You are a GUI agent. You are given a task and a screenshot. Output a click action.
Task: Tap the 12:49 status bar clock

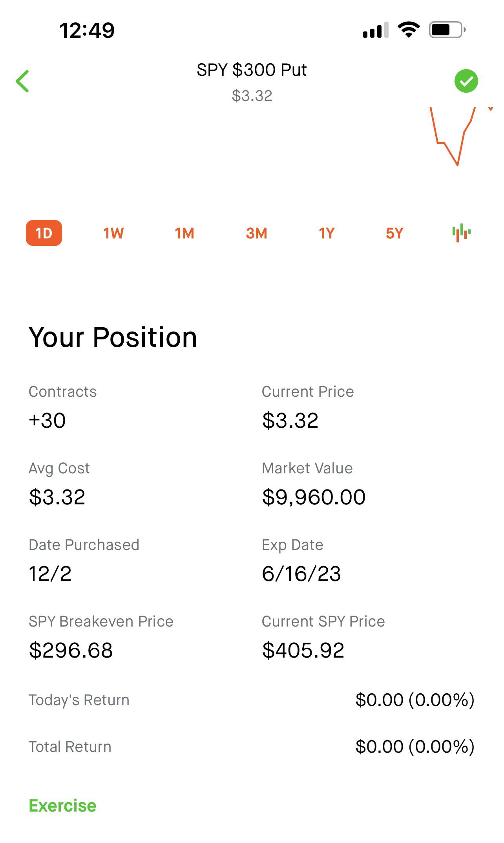(x=87, y=30)
